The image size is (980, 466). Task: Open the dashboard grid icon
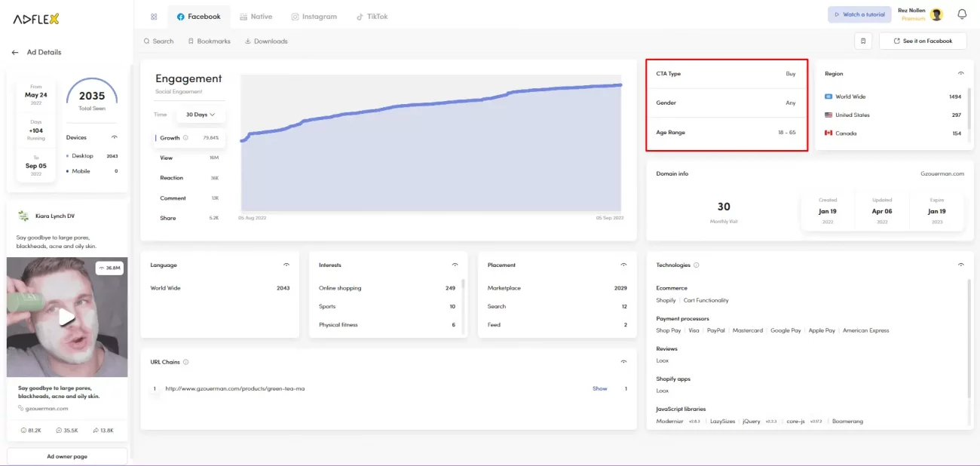(154, 17)
